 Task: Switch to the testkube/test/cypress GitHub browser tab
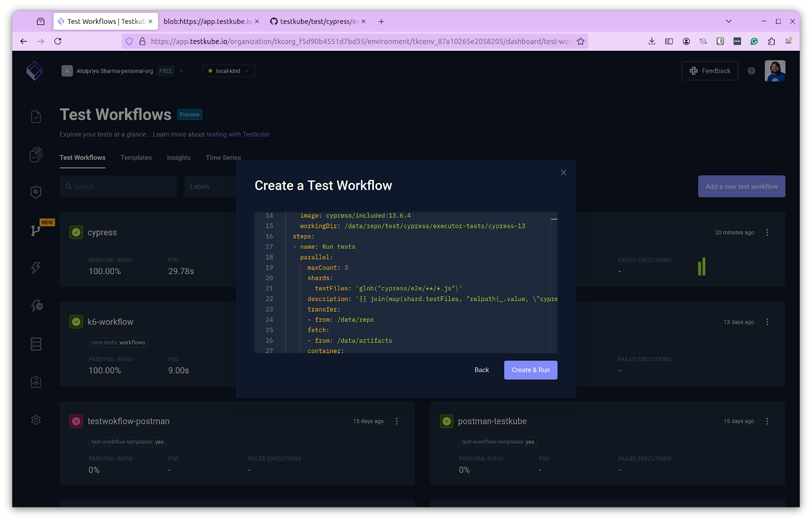point(314,21)
